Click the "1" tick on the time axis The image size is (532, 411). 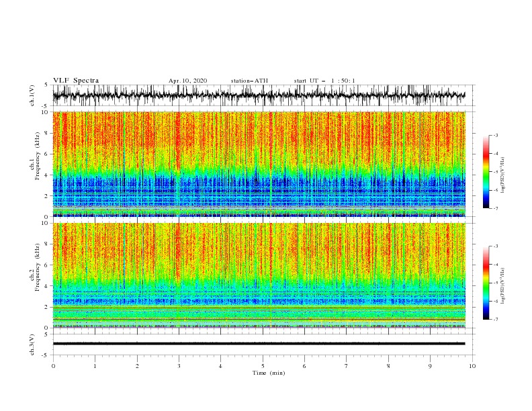95,366
